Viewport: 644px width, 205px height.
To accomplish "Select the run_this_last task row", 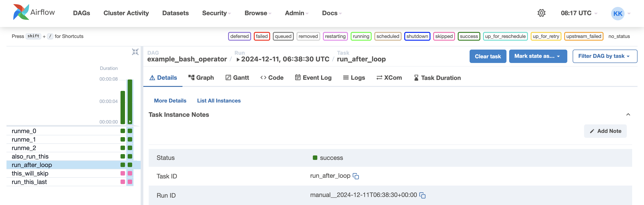I will pos(29,182).
